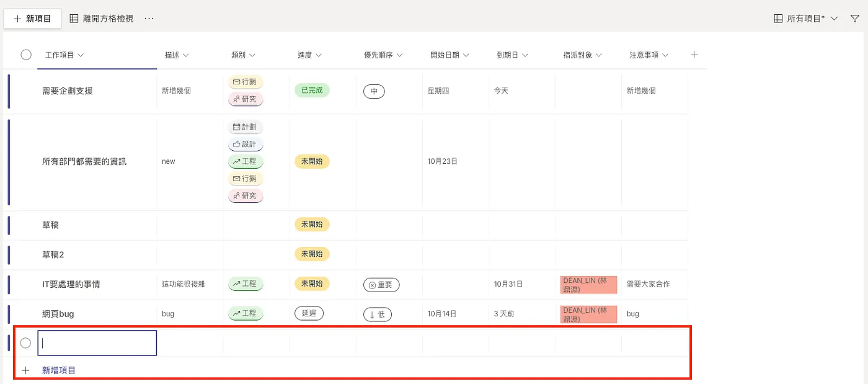Open the 開始日期 column dropdown
This screenshot has width=868, height=384.
(x=449, y=55)
